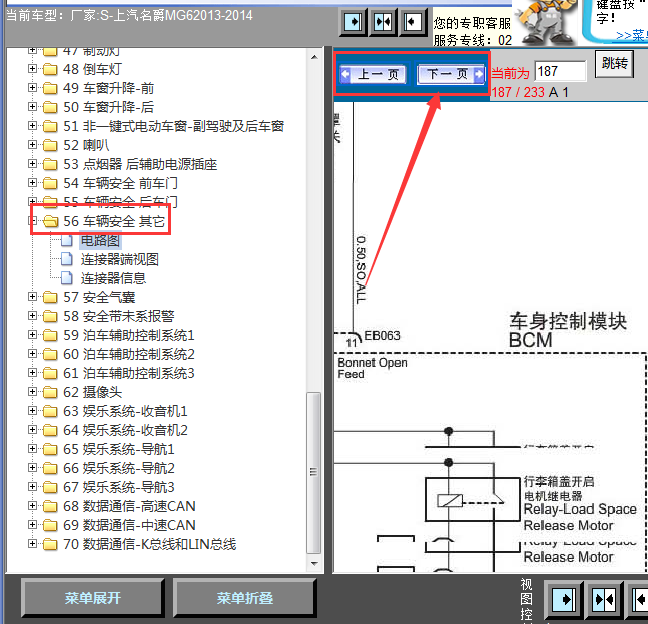Image resolution: width=648 pixels, height=624 pixels.
Task: Click the top collapse-inward arrows icon
Action: pyautogui.click(x=383, y=21)
